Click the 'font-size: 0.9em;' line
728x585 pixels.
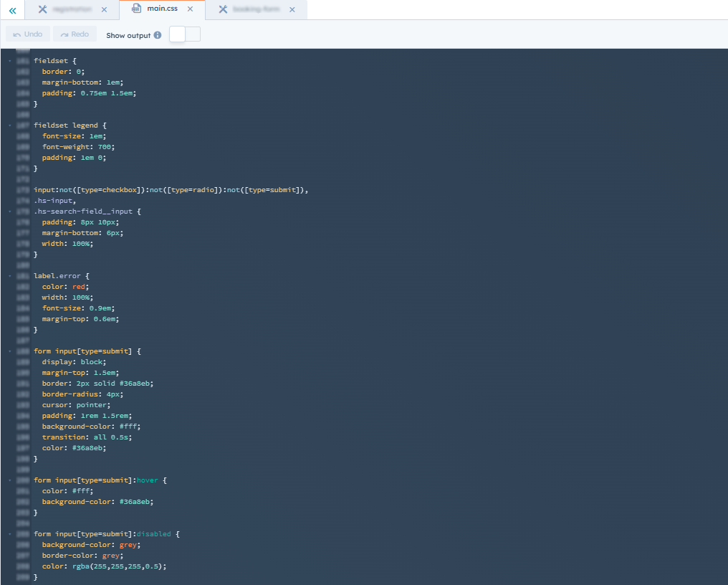(78, 308)
